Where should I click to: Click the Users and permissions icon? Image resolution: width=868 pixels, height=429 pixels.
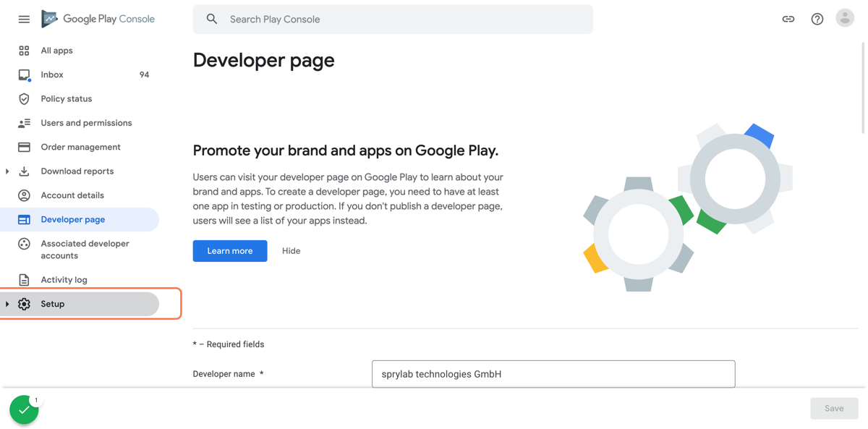24,123
